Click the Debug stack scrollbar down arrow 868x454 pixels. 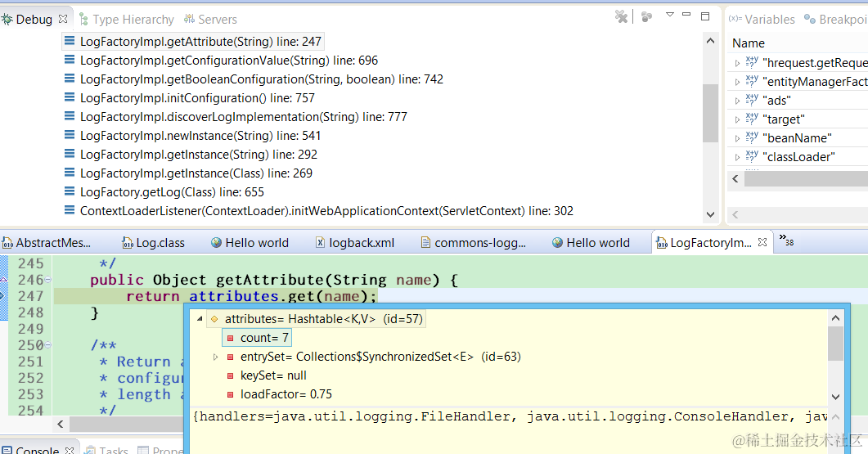(711, 215)
